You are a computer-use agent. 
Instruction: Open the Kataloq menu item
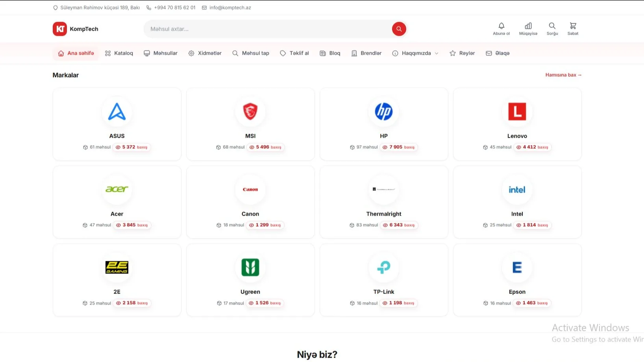119,53
